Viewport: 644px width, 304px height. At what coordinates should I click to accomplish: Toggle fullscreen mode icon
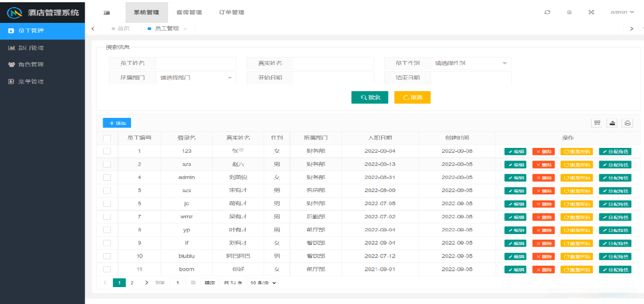[x=591, y=13]
